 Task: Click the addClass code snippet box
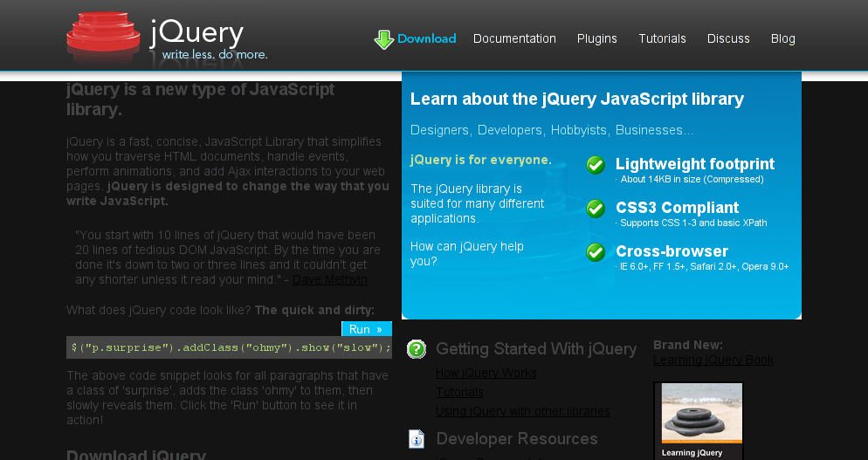229,347
